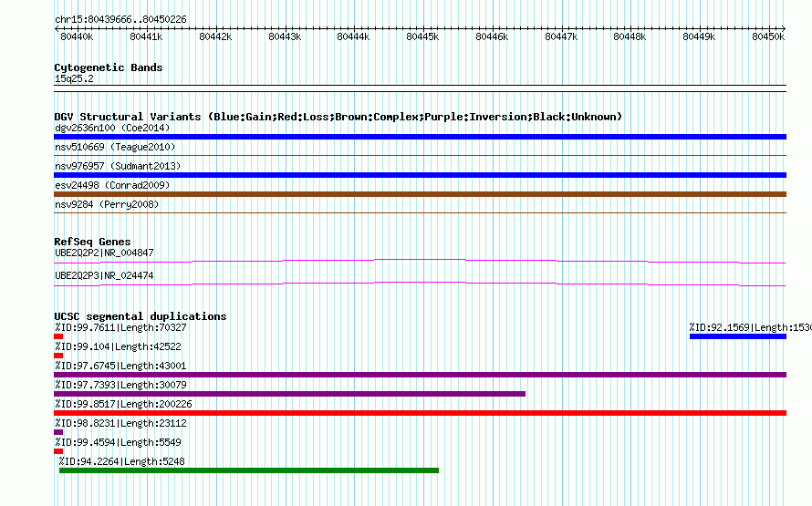Click the 80440k ruler tick label
This screenshot has height=506, width=812.
point(77,36)
